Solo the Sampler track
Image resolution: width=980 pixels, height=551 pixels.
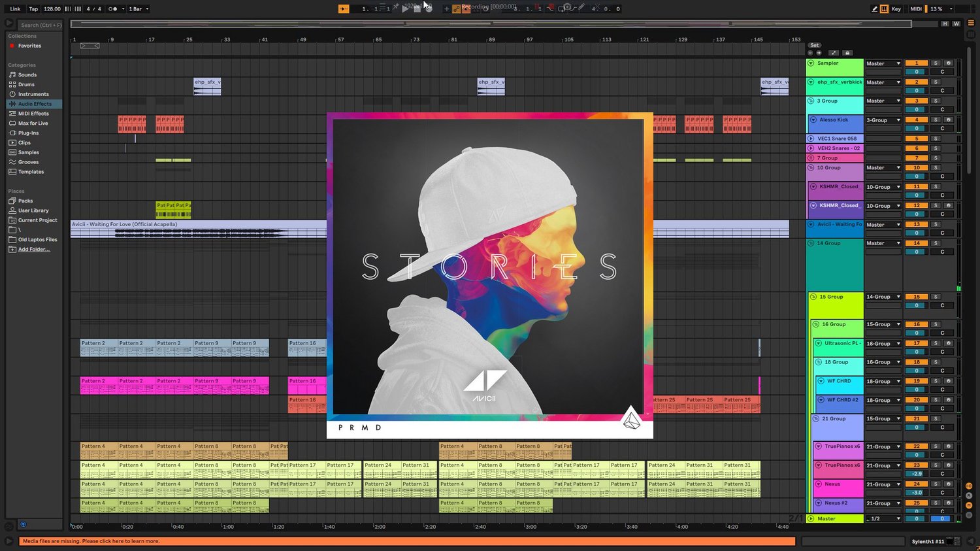click(x=936, y=63)
